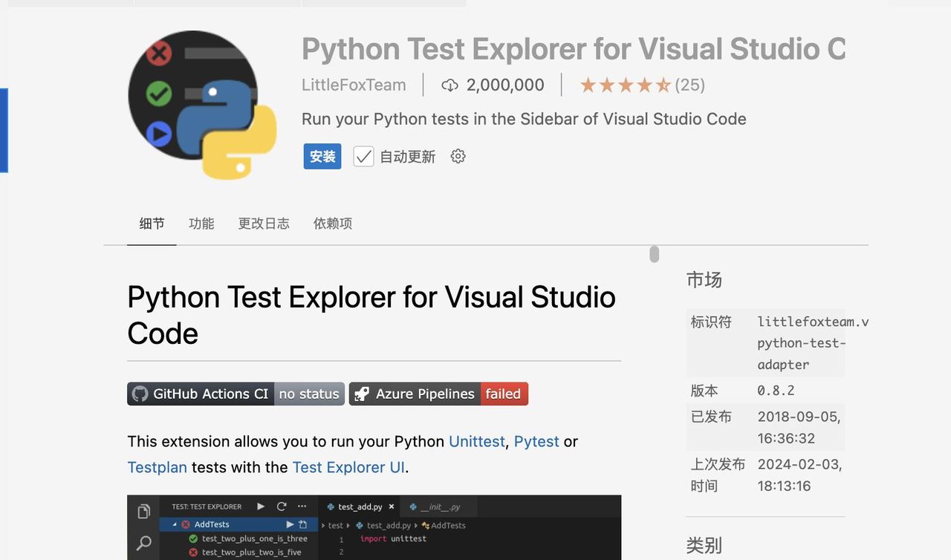The height and width of the screenshot is (560, 951).
Task: Open the more actions (...) menu in Test Explorer
Action: pyautogui.click(x=303, y=506)
